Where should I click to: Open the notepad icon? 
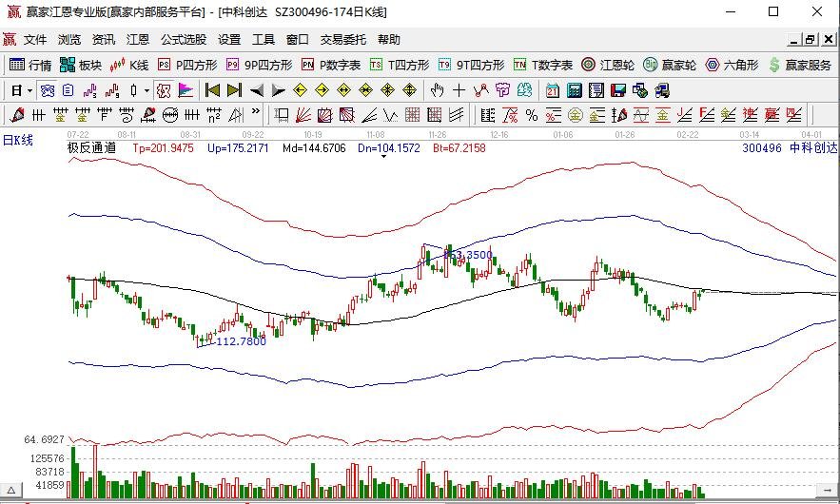click(596, 90)
